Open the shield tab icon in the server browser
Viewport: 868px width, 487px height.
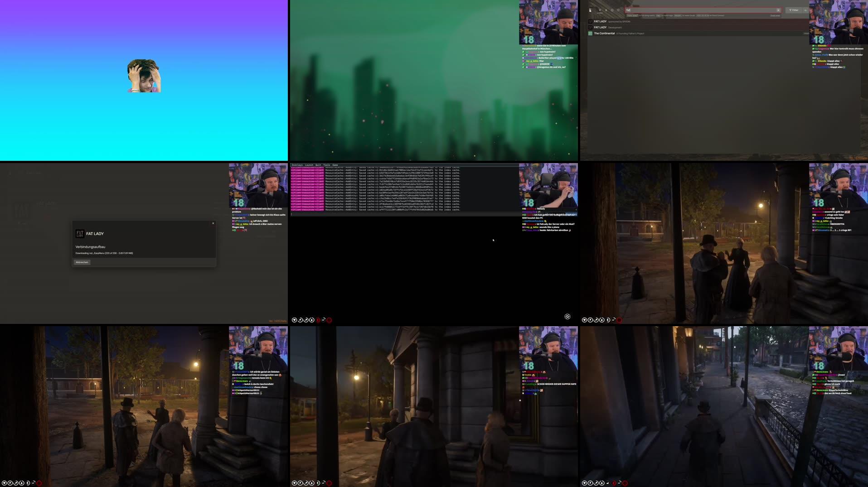[618, 10]
